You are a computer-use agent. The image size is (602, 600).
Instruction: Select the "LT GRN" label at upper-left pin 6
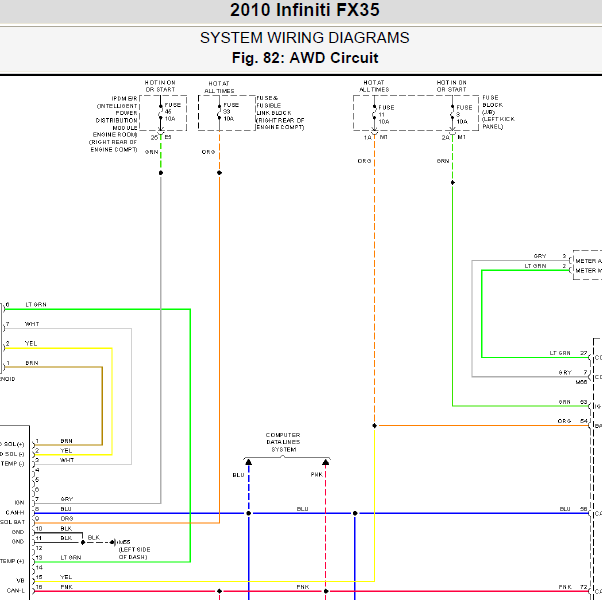point(36,305)
